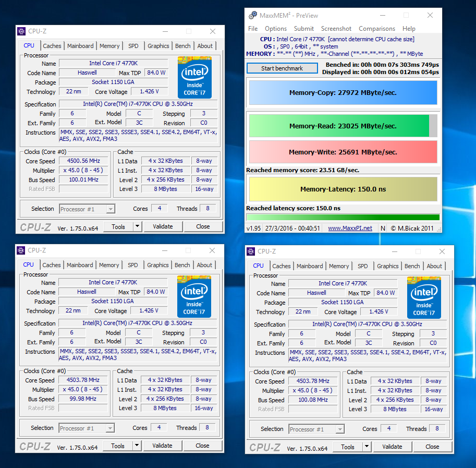This screenshot has width=476, height=468.
Task: Click Tools button in top-left CPU-Z
Action: point(118,226)
